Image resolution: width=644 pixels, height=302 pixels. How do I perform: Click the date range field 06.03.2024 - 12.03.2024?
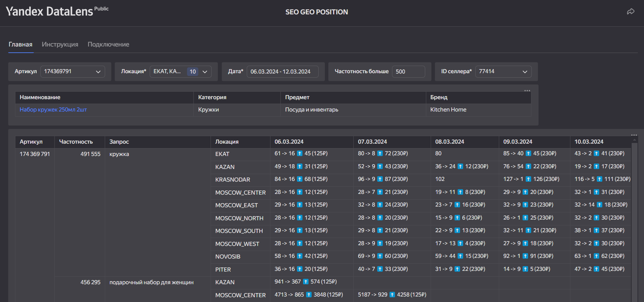[x=282, y=71]
